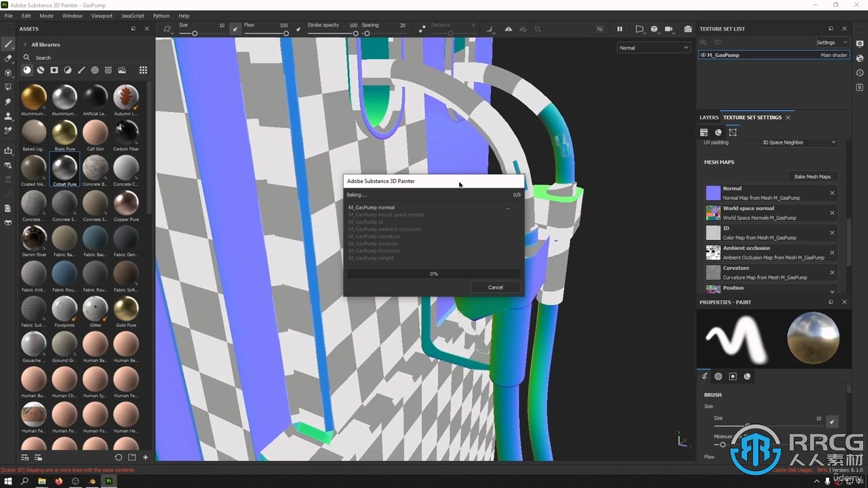Remove the Normal mesh map
868x488 pixels.
(x=832, y=193)
